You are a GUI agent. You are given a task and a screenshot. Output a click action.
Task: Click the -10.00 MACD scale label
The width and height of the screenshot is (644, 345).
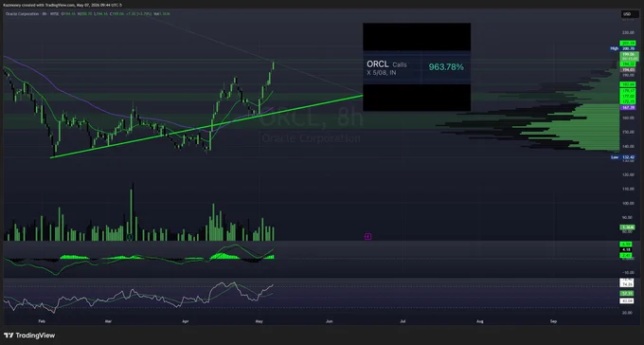(628, 272)
